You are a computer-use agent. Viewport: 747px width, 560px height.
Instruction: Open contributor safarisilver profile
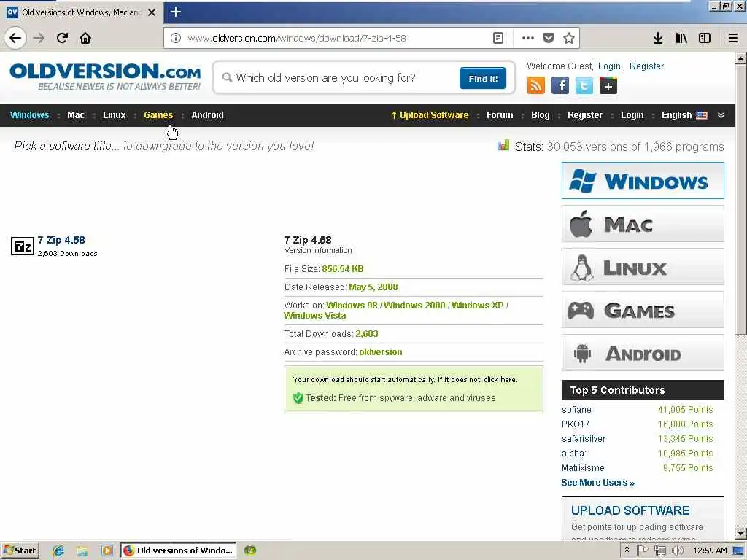click(584, 439)
